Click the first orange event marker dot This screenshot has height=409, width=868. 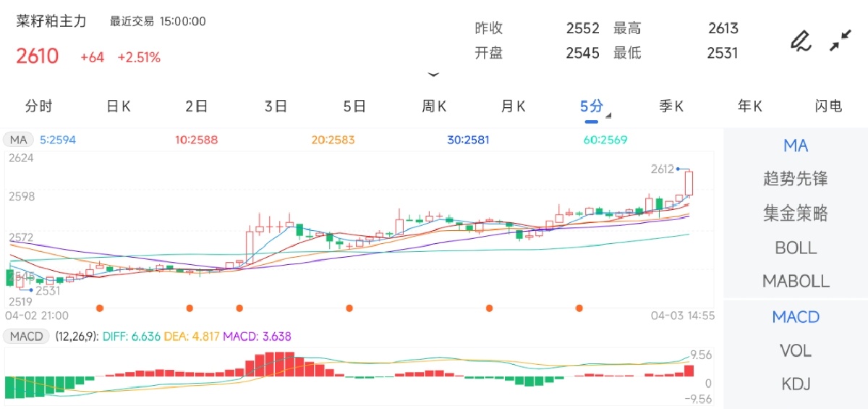click(100, 308)
